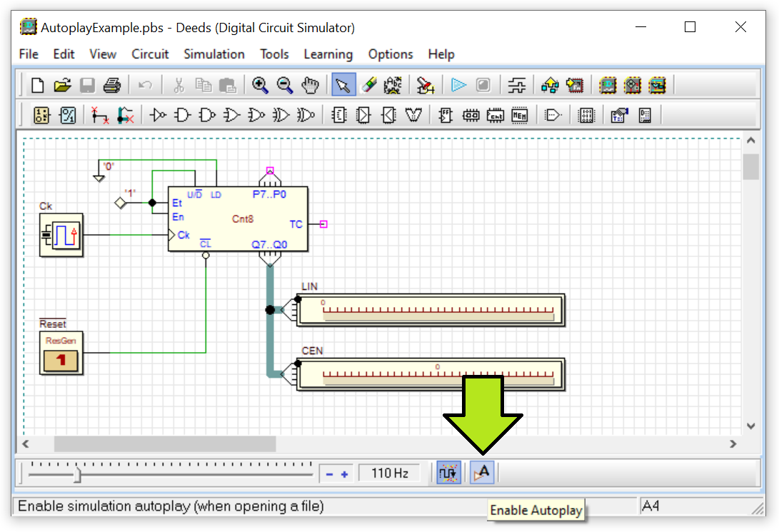Open the Learning menu
779x532 pixels.
coord(328,54)
